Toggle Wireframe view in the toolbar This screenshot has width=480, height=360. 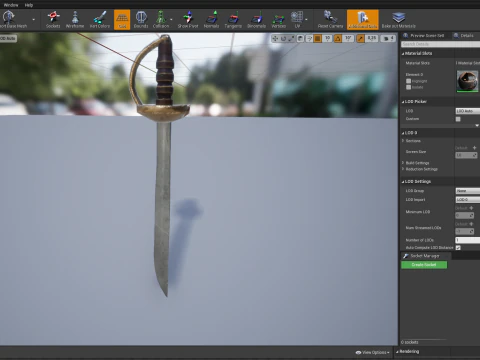(x=75, y=19)
